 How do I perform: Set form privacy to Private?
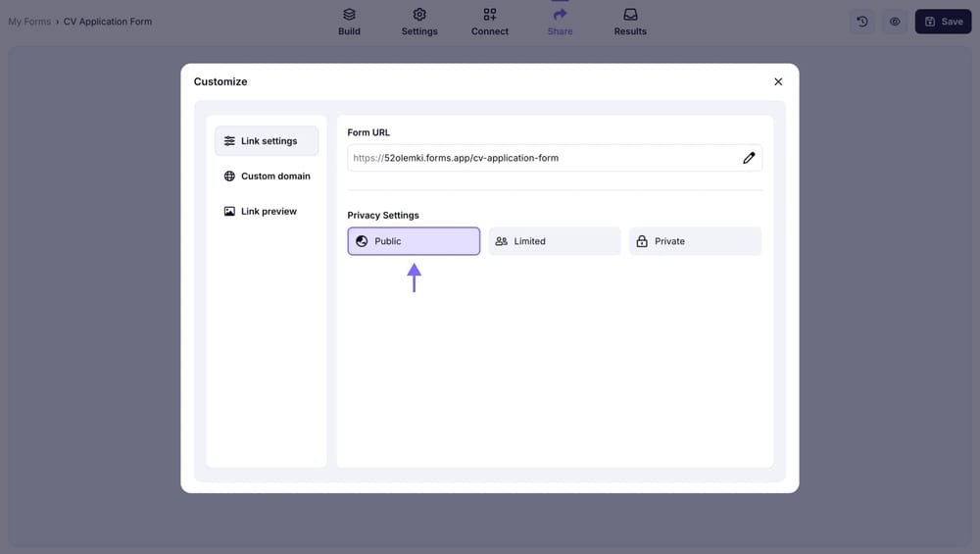(x=695, y=241)
